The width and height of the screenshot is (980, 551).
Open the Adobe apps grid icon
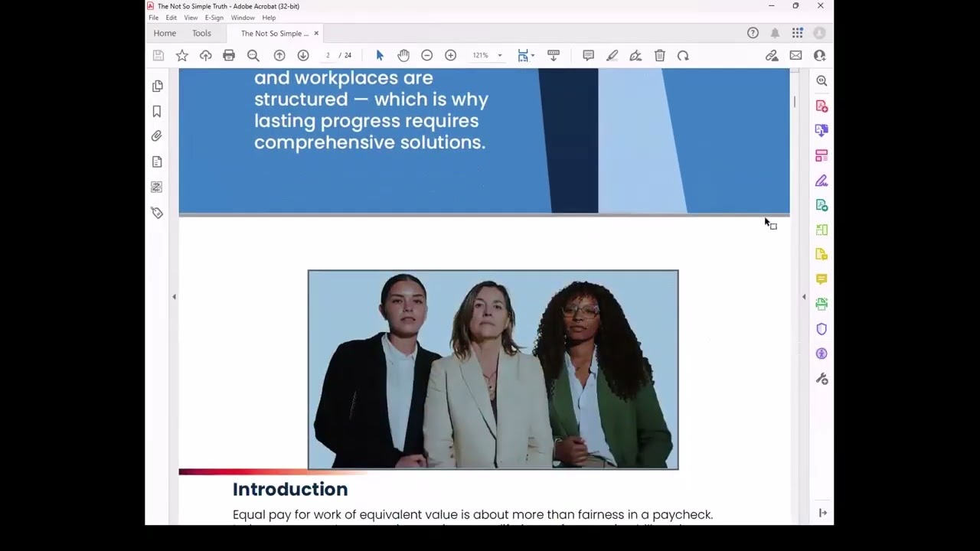[798, 33]
